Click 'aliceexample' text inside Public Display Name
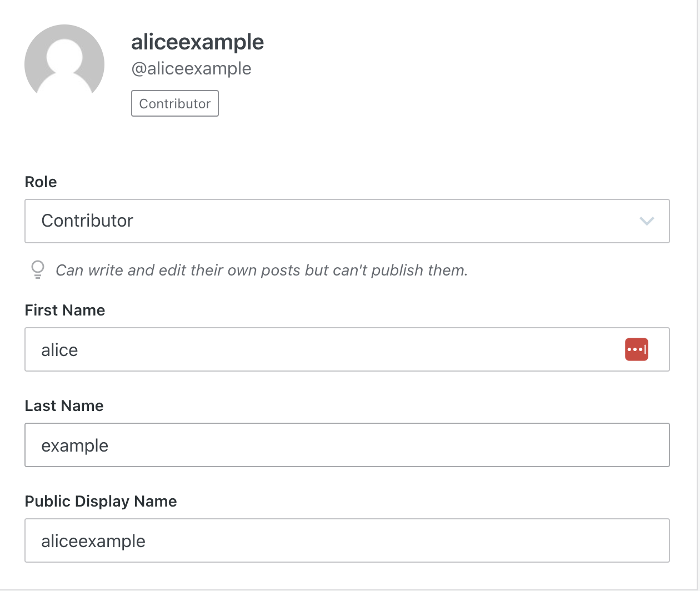700x591 pixels. point(93,542)
